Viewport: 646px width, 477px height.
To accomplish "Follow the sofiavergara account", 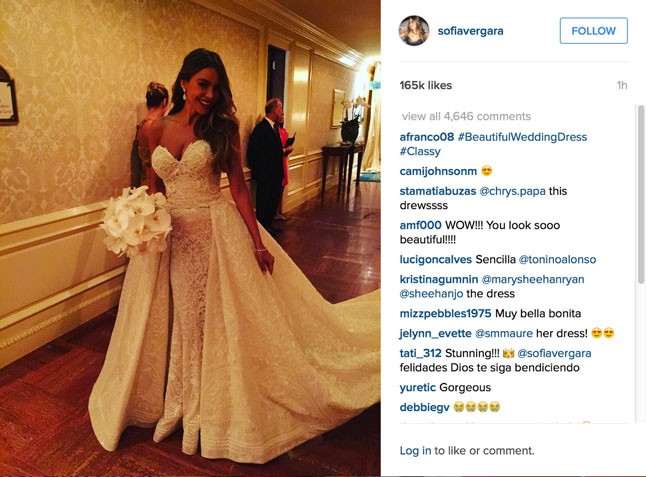I will 593,30.
